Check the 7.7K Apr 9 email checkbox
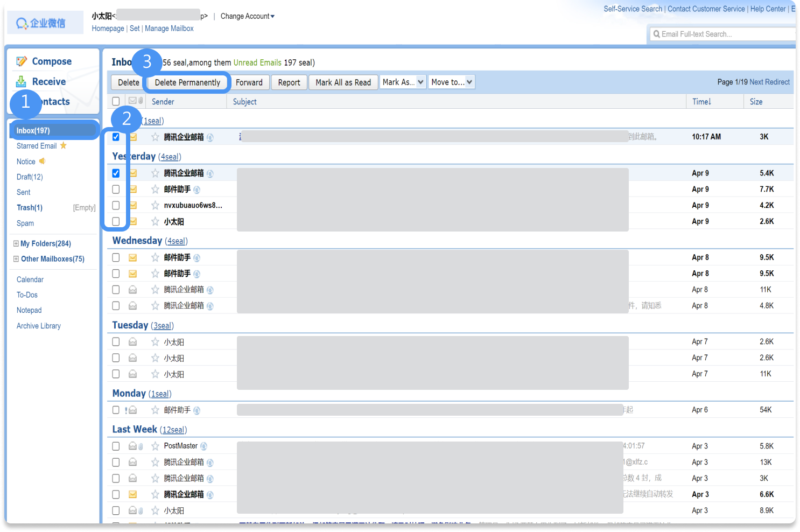This screenshot has width=800, height=532. pyautogui.click(x=116, y=189)
